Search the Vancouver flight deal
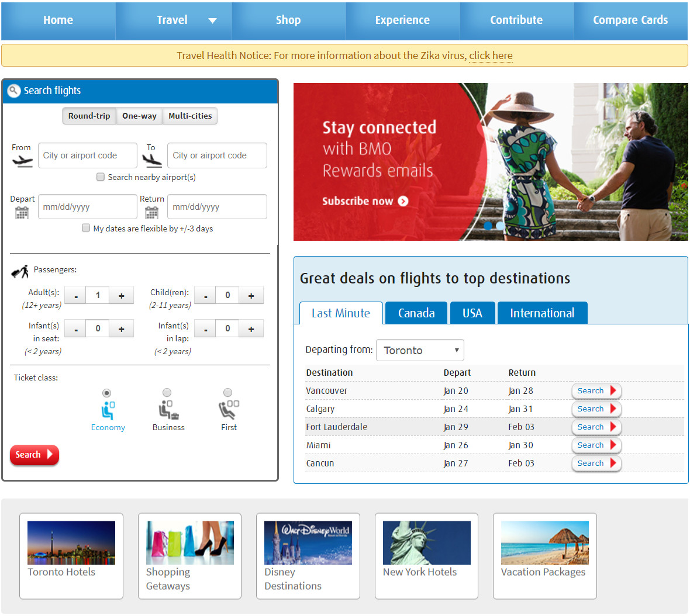The width and height of the screenshot is (690, 616). tap(596, 390)
